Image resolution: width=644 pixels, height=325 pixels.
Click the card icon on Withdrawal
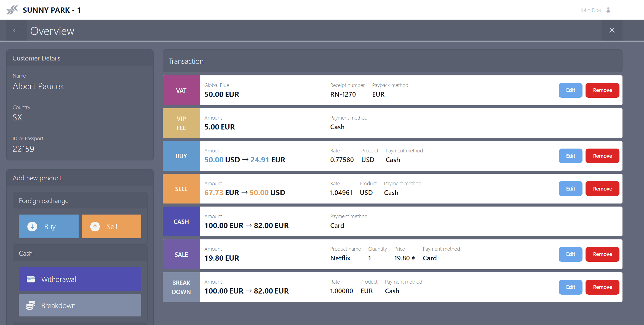tap(31, 279)
